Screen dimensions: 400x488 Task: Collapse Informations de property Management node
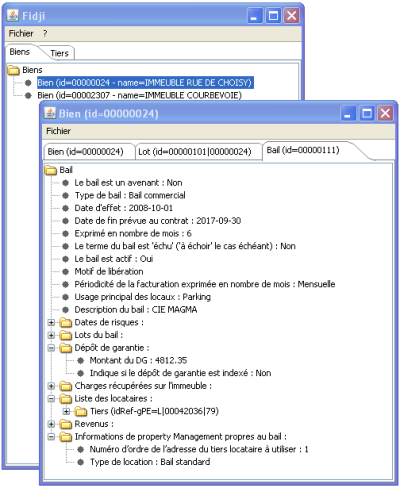[51, 437]
